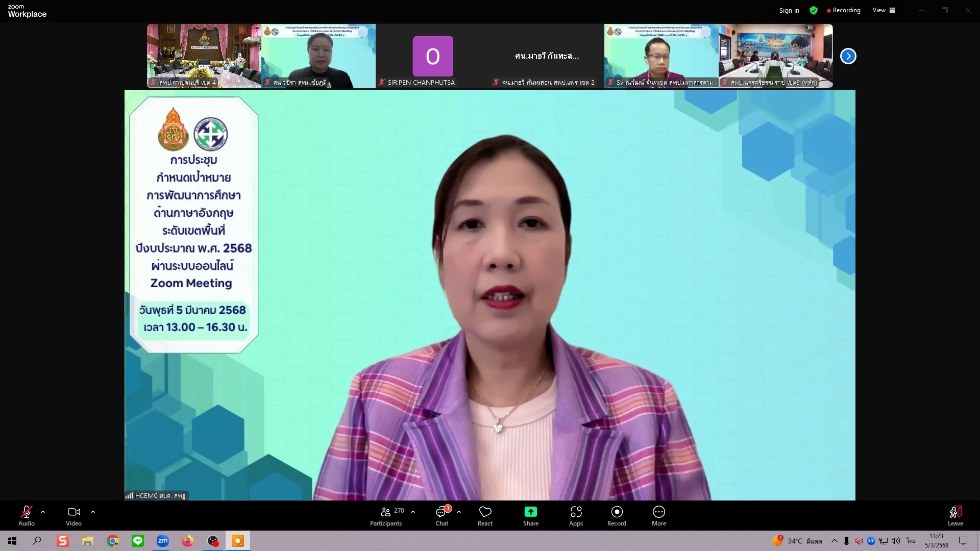Select ศน.วชิรา สพม.ชัยภูมิ participant thumbnail
The image size is (980, 551).
coord(318,56)
